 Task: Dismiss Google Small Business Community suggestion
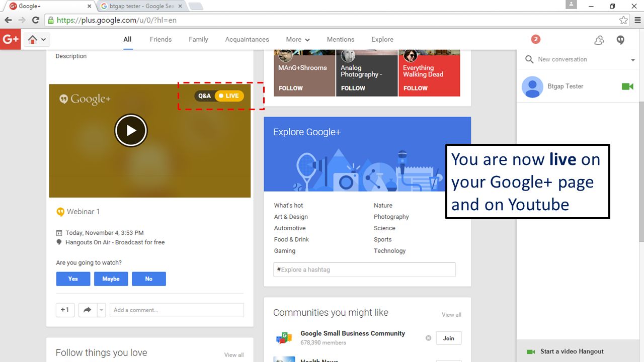(428, 338)
